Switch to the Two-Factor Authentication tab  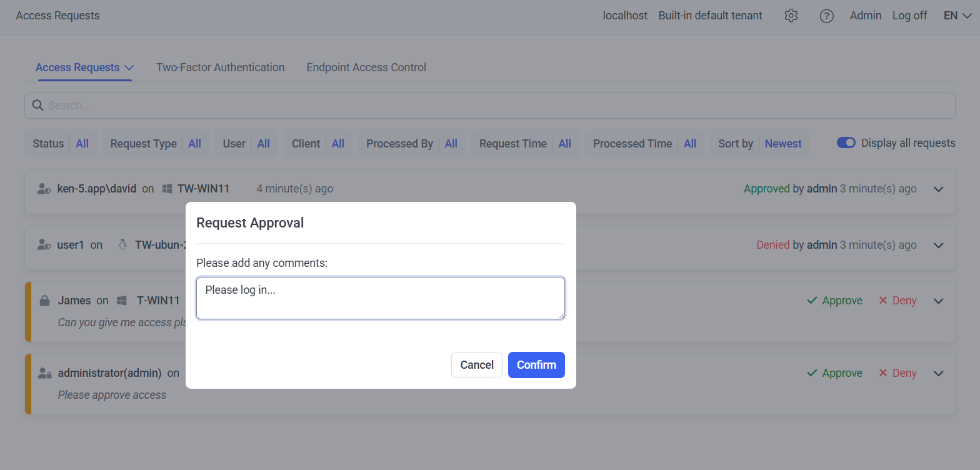pyautogui.click(x=220, y=67)
